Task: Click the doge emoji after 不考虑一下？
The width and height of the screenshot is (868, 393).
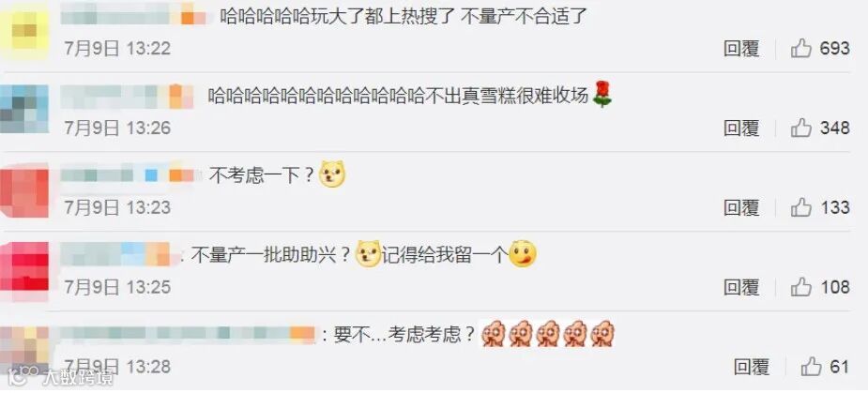Action: 332,174
